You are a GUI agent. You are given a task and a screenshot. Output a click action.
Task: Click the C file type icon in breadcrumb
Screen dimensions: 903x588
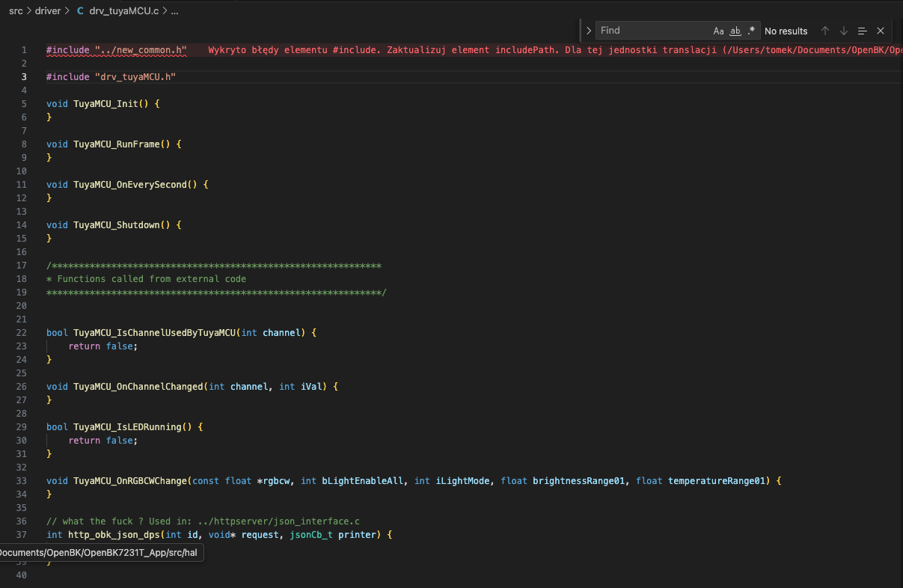click(80, 11)
